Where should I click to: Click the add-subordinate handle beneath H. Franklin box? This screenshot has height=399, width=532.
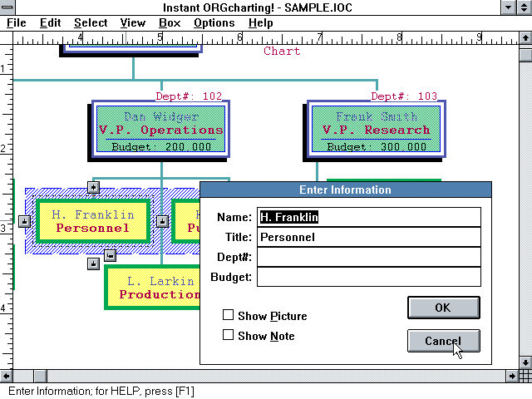point(93,264)
